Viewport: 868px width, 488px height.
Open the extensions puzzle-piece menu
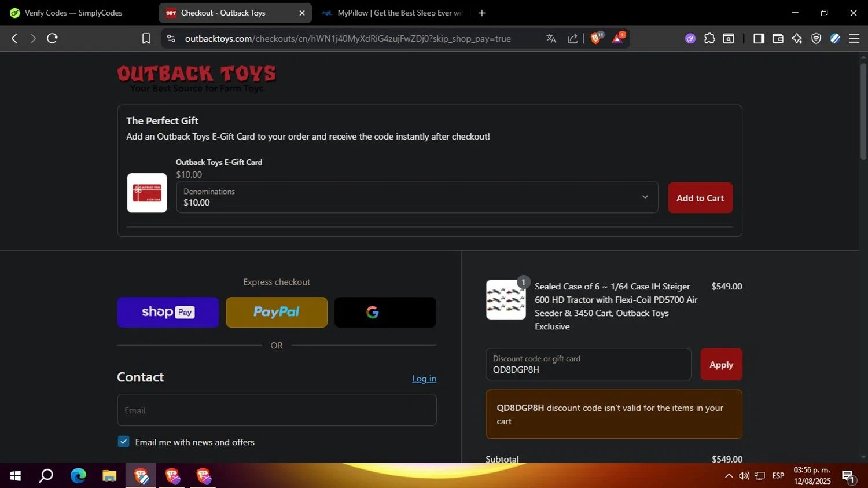[709, 38]
